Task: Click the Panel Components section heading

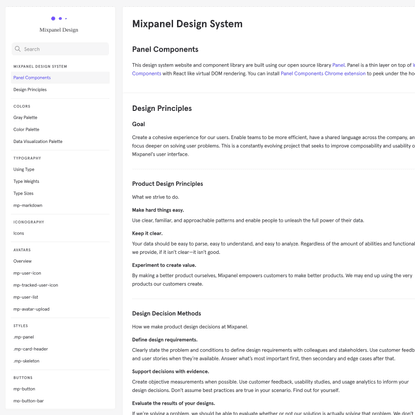Action: click(x=165, y=49)
